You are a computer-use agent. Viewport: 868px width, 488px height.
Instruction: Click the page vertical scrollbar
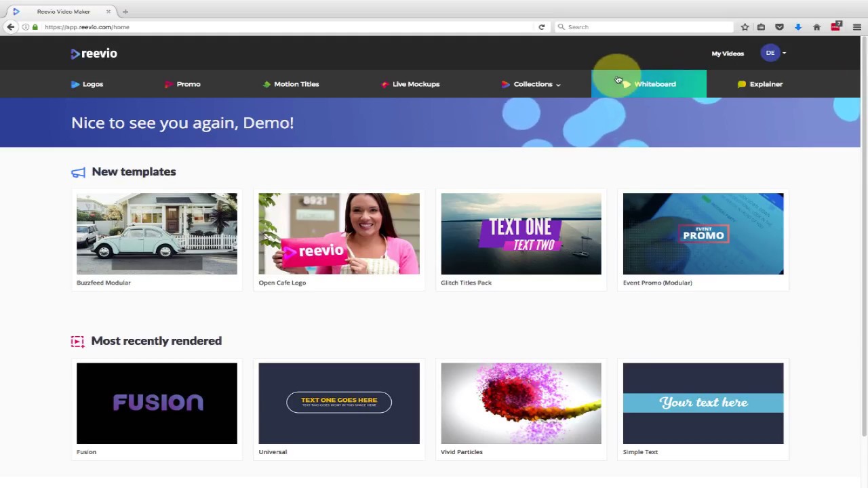(864, 237)
